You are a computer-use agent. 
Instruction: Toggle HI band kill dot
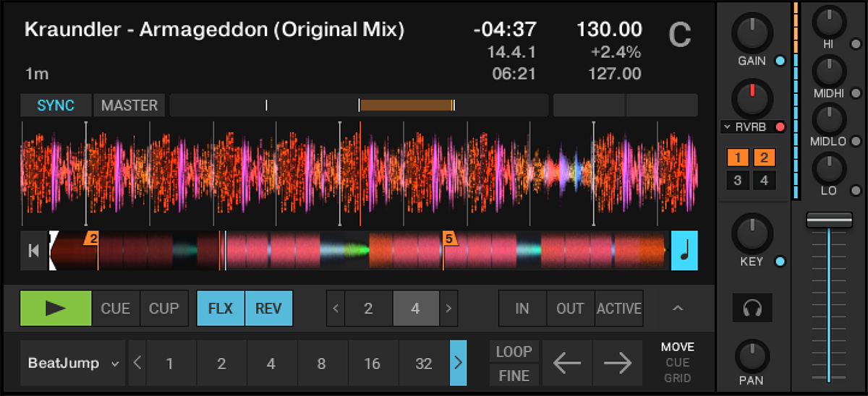tap(856, 44)
